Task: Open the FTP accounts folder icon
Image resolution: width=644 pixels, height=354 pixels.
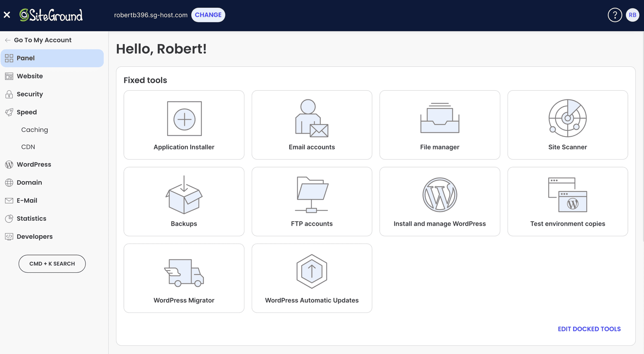Action: 312,195
